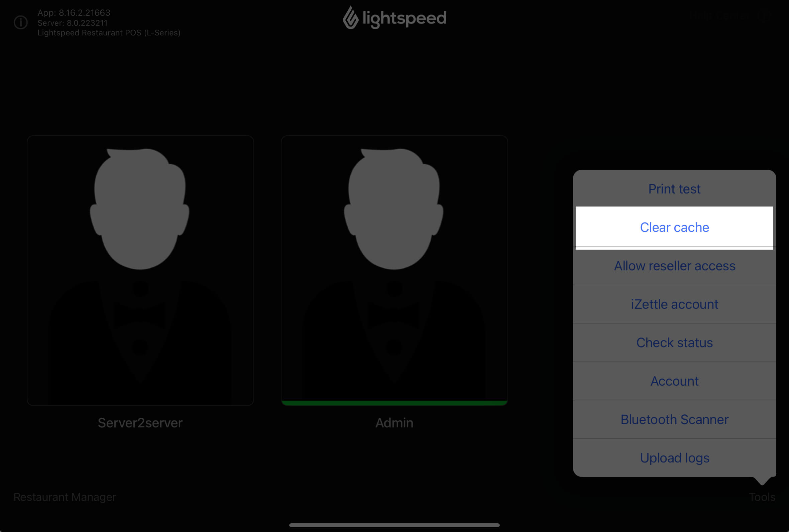Click the Server2server name label
The image size is (789, 532).
tap(140, 423)
